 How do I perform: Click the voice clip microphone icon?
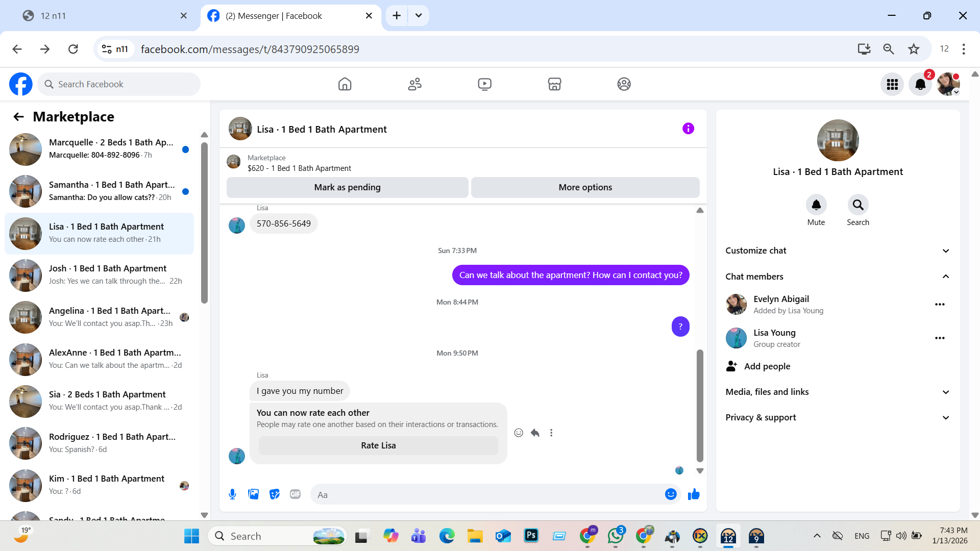tap(232, 494)
